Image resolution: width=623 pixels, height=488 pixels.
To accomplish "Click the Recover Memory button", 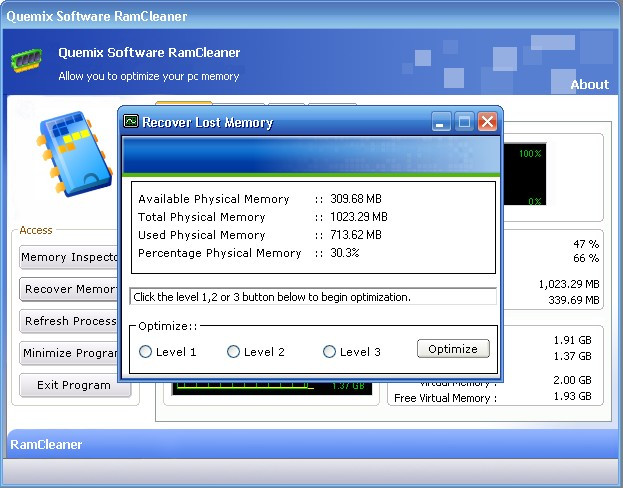I will coord(70,289).
